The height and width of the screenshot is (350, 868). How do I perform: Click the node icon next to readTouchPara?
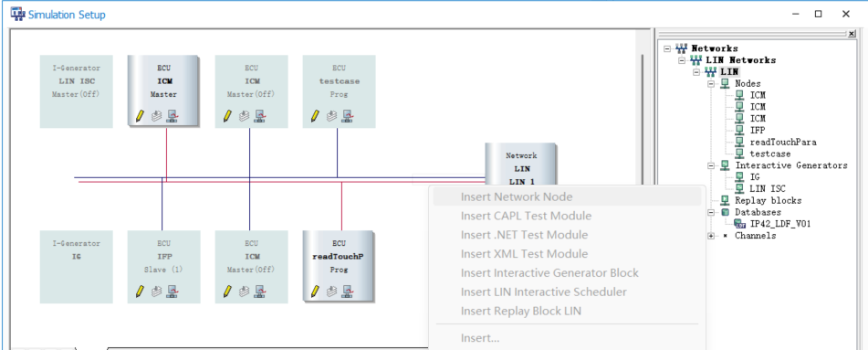pos(739,142)
